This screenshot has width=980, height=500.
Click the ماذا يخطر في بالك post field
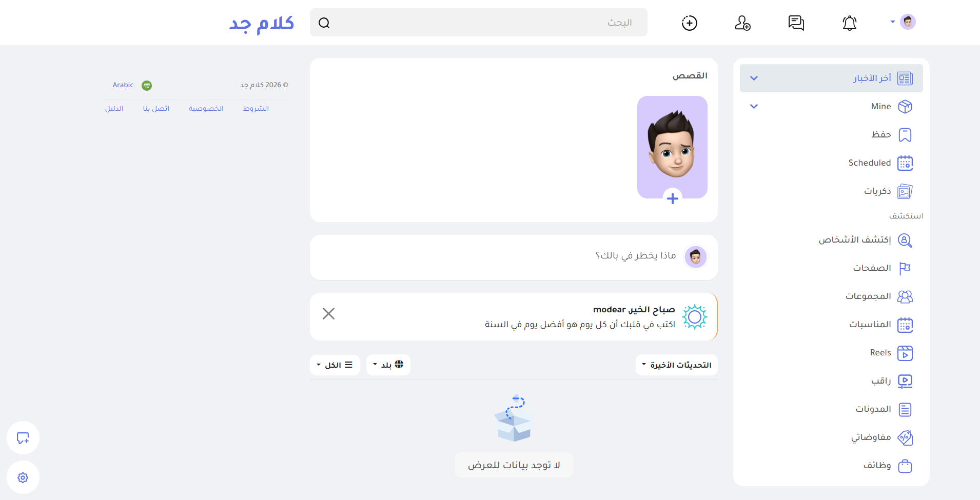point(514,257)
